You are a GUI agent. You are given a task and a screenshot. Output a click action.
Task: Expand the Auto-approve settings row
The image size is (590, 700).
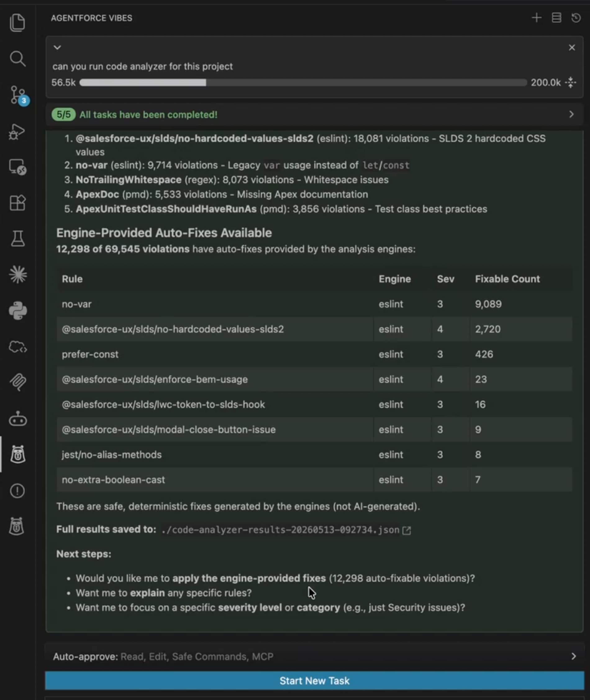(x=314, y=656)
